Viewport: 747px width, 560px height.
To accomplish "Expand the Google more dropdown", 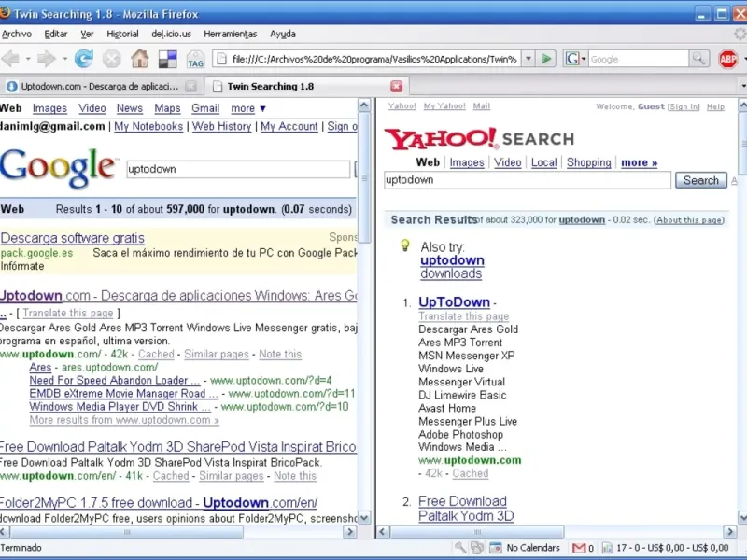I will 248,108.
